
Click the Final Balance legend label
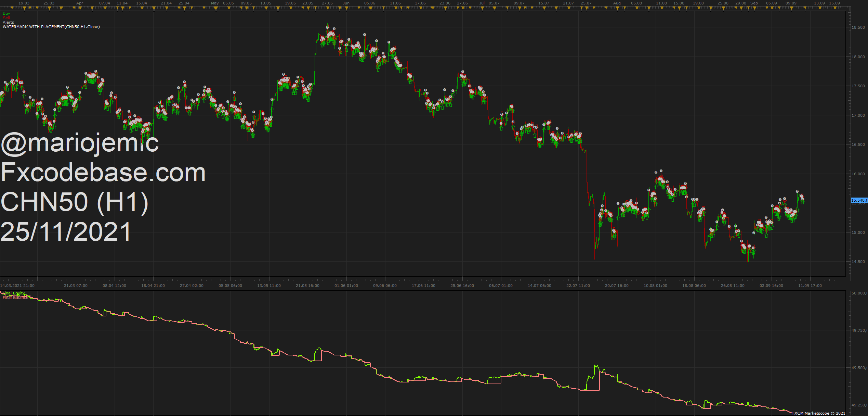pos(16,298)
